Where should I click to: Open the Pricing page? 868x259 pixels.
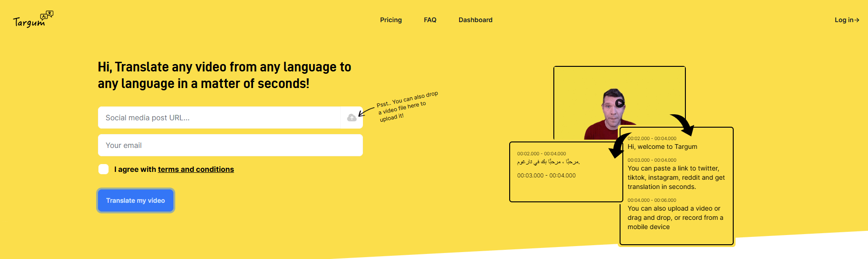(391, 20)
